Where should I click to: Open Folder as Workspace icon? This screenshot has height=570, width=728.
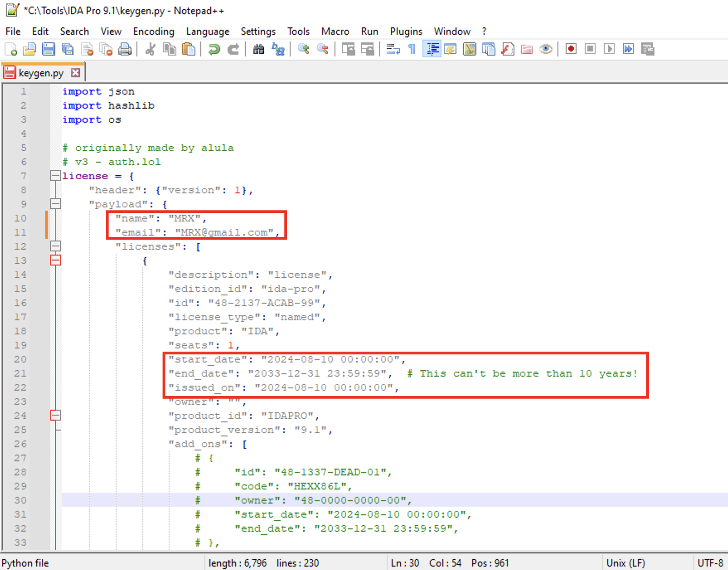click(527, 49)
